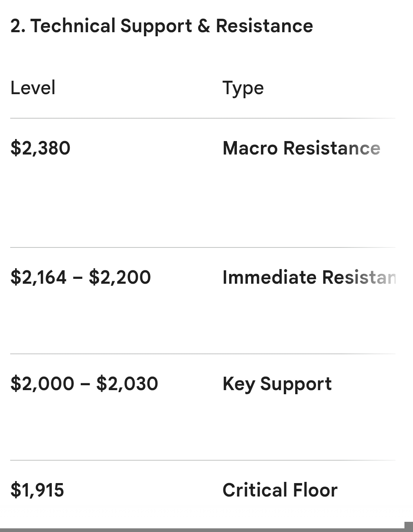Click the $1,915 level cell
The width and height of the screenshot is (413, 532).
point(37,490)
